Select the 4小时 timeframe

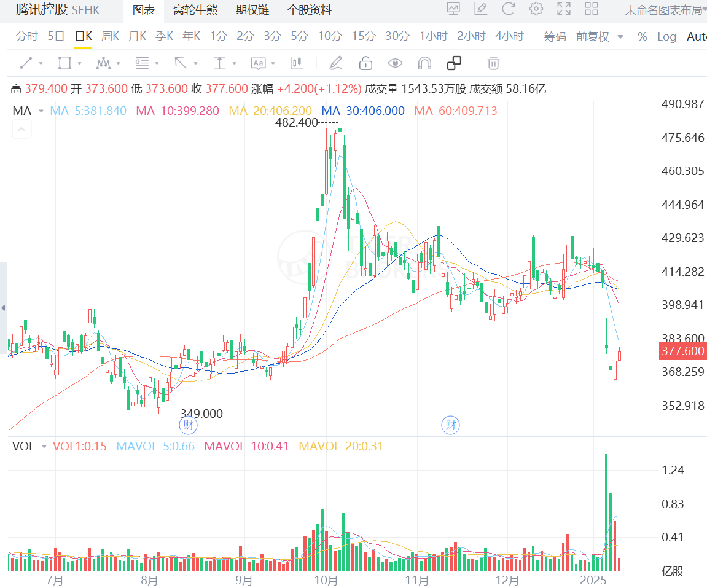pyautogui.click(x=509, y=36)
